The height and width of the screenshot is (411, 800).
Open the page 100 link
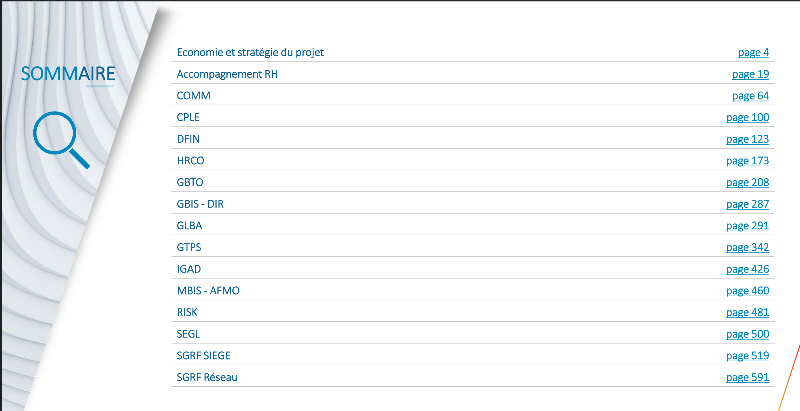(x=747, y=118)
